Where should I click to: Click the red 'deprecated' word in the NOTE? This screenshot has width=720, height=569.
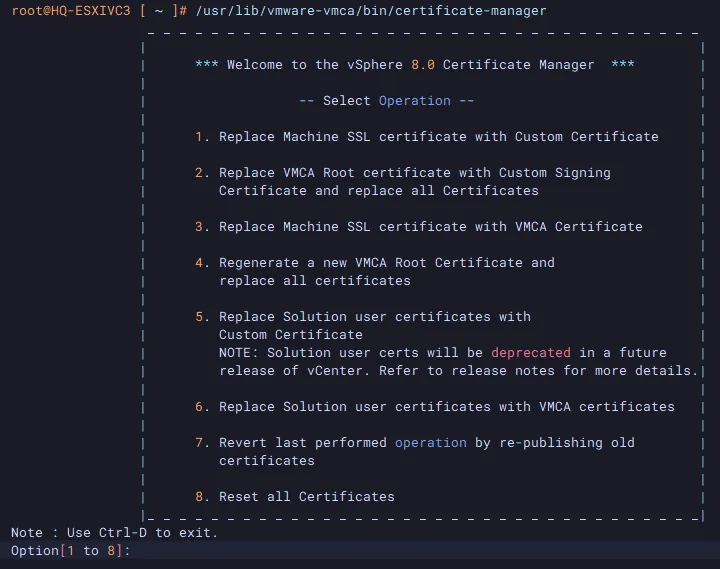tap(531, 353)
